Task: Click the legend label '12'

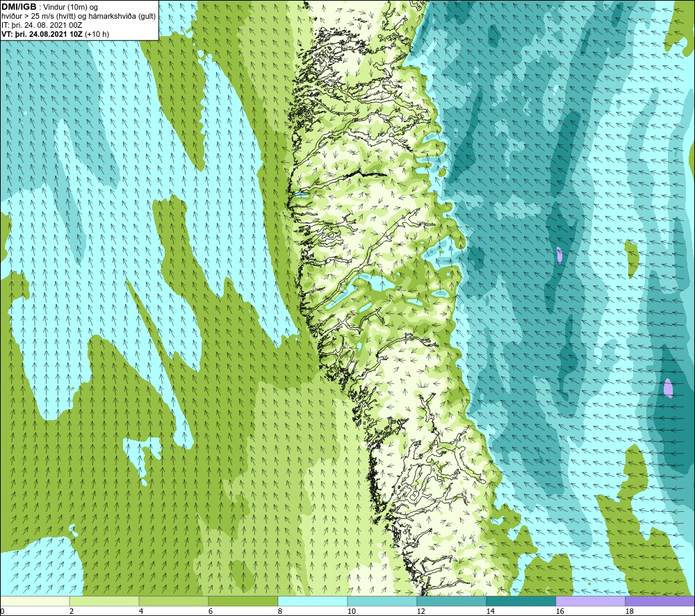Action: [420, 611]
